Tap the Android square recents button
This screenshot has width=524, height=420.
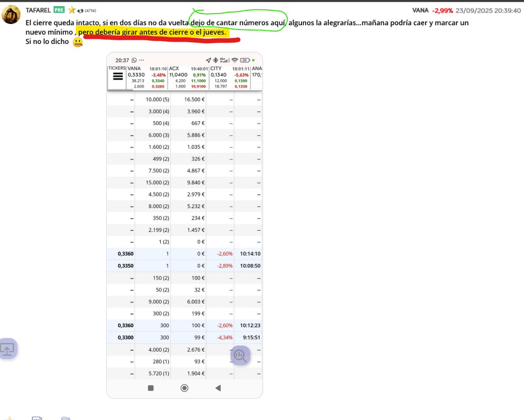click(151, 388)
